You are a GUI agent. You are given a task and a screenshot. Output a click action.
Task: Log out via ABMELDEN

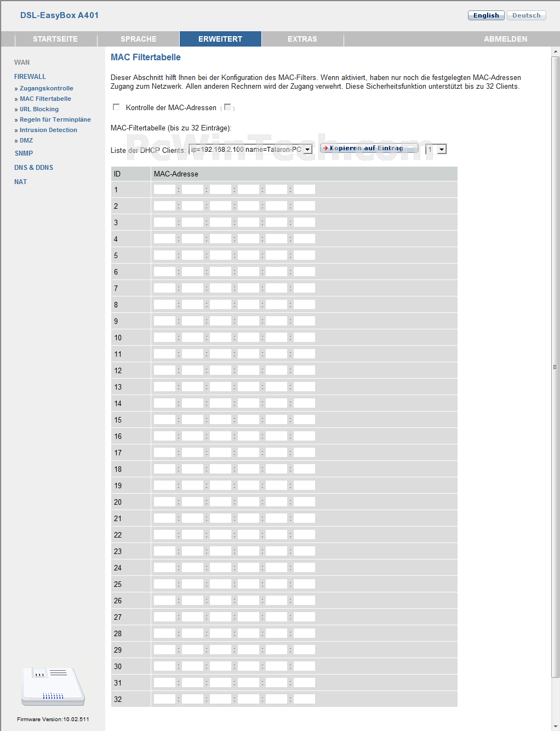pos(506,39)
